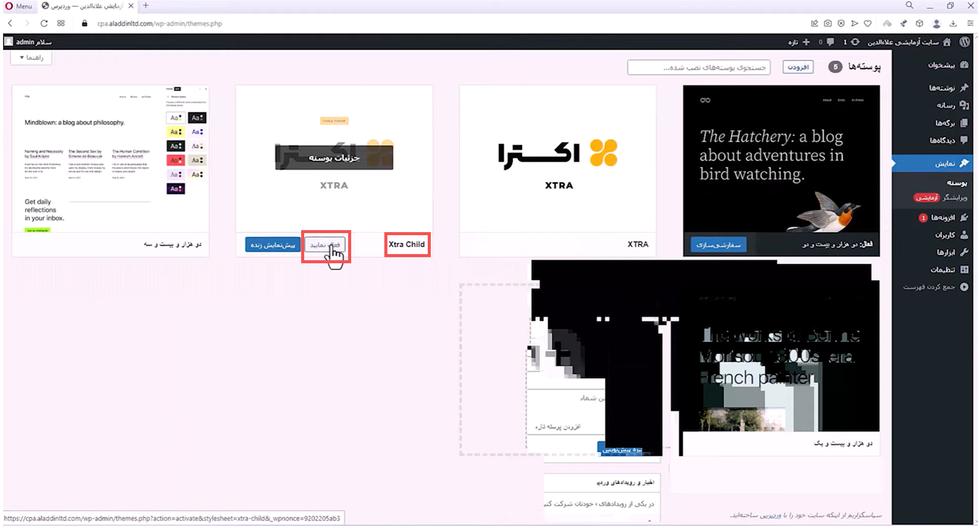Open a new tab with plus button
Viewport: 980px width, 526px height.
(x=146, y=6)
